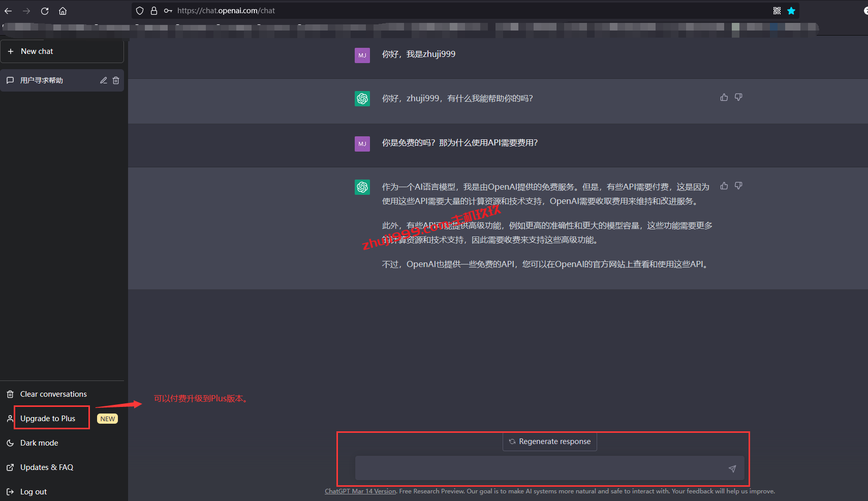The image size is (868, 501).
Task: Click the padlock site security icon
Action: pyautogui.click(x=154, y=11)
